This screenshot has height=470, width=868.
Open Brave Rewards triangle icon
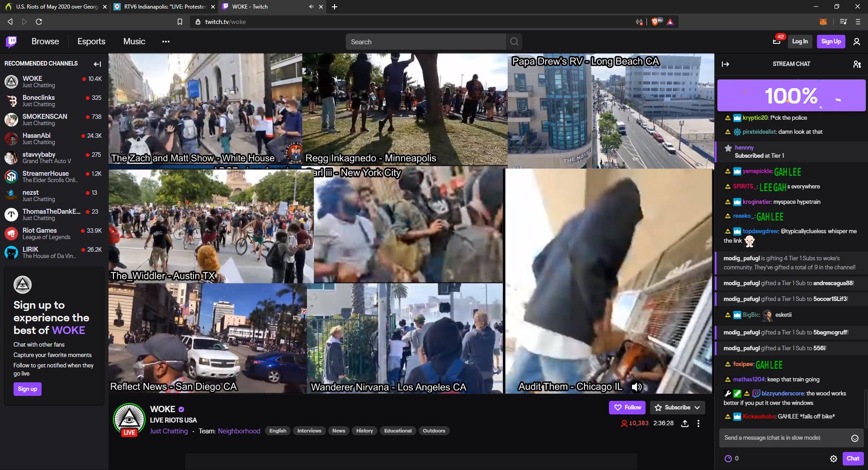pyautogui.click(x=670, y=22)
